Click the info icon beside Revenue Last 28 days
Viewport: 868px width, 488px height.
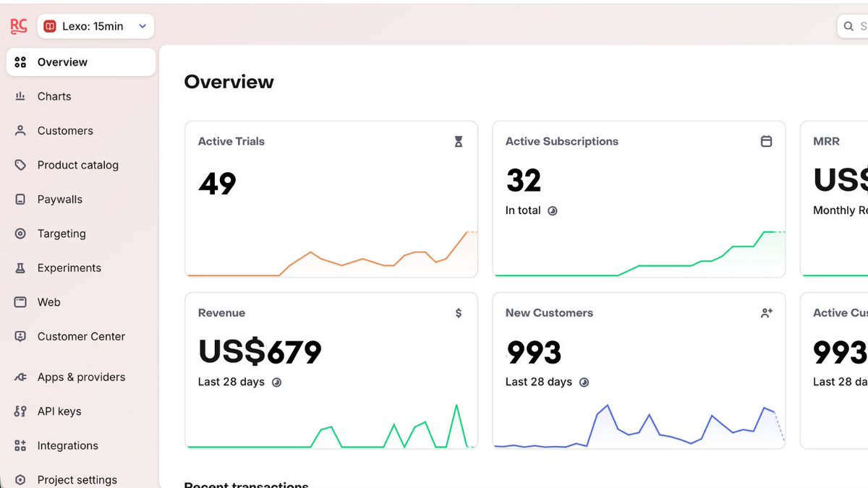[276, 382]
